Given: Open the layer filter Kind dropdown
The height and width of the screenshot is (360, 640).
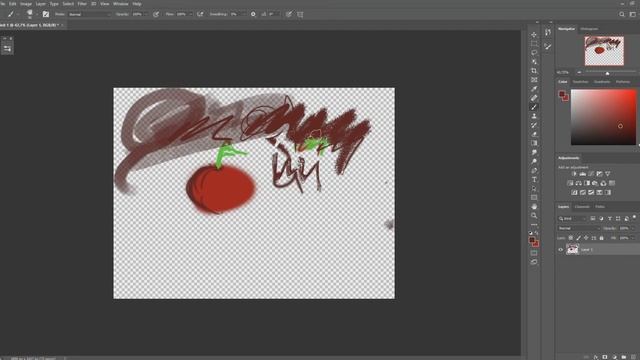Looking at the screenshot, I should [x=573, y=218].
